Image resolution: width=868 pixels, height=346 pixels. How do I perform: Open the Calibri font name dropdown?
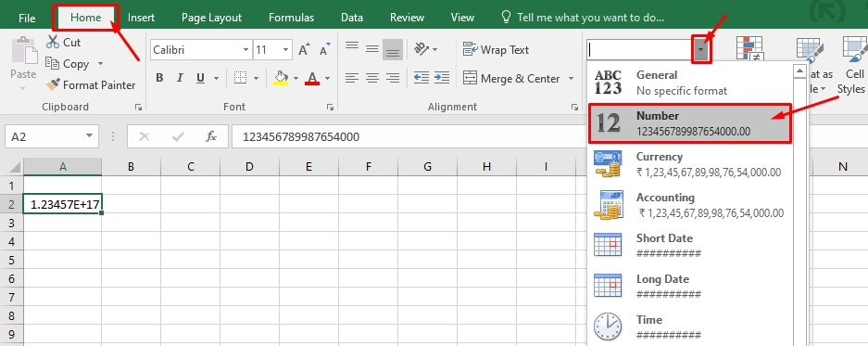point(246,50)
